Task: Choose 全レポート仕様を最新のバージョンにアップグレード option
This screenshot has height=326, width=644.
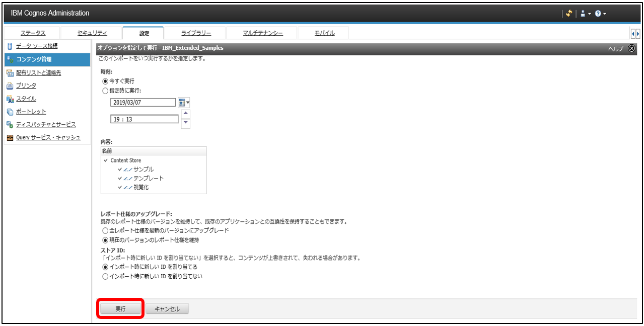Action: click(x=105, y=230)
